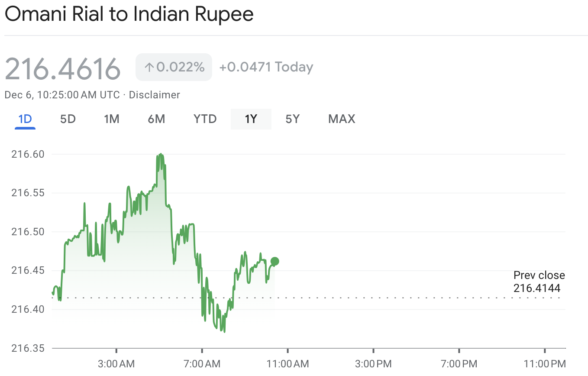The width and height of the screenshot is (588, 376).
Task: Choose the 5Y time range
Action: click(x=293, y=119)
